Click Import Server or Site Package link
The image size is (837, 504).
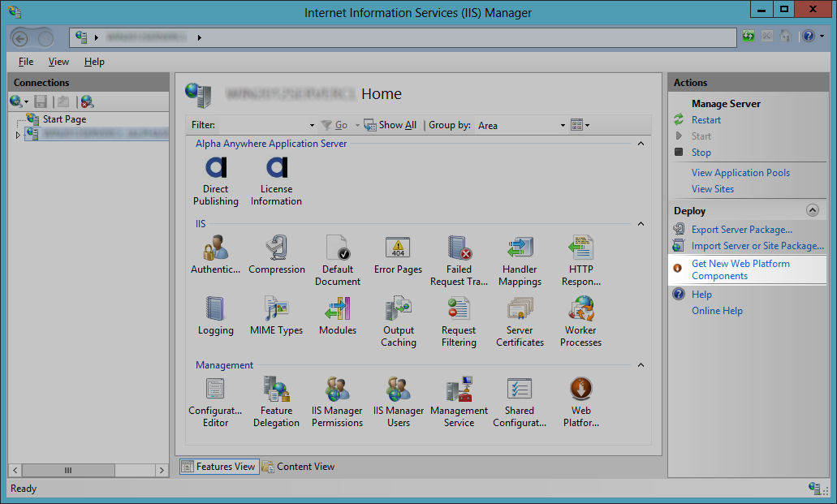click(x=757, y=246)
